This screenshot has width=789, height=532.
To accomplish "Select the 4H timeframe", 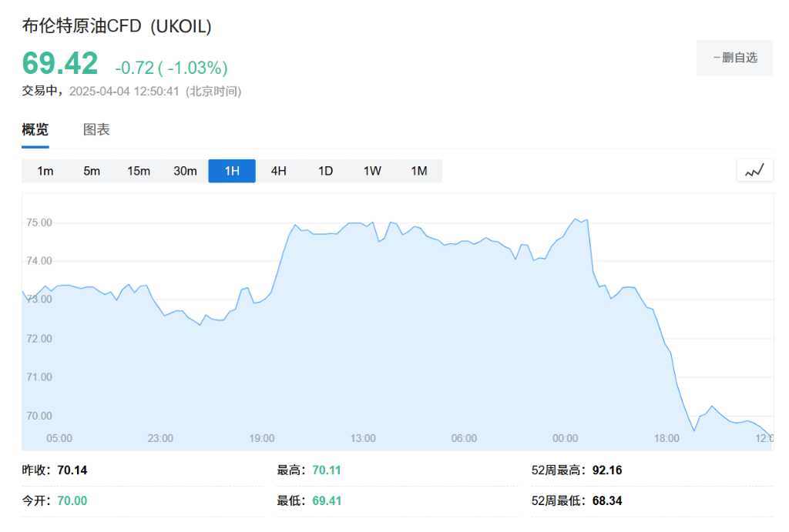I will point(278,171).
